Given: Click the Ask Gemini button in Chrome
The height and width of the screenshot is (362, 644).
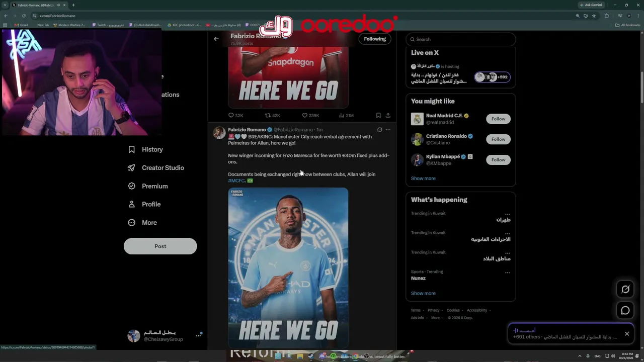Looking at the screenshot, I should (591, 5).
